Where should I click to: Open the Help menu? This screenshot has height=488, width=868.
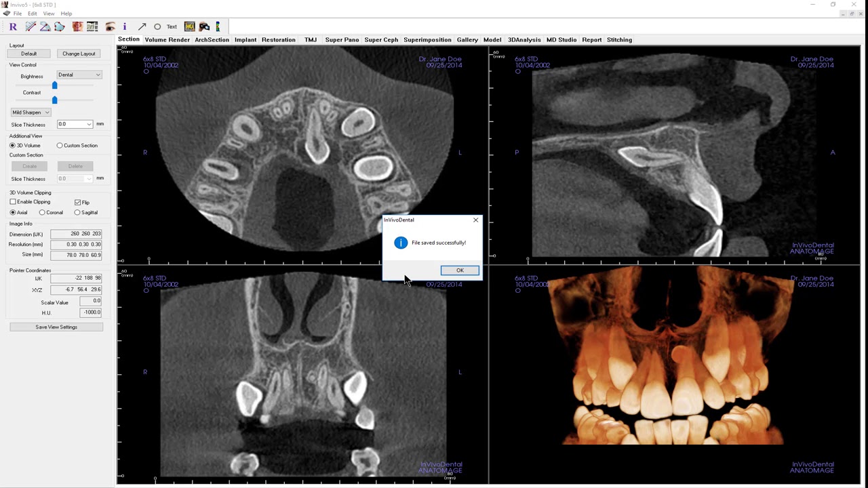[66, 14]
